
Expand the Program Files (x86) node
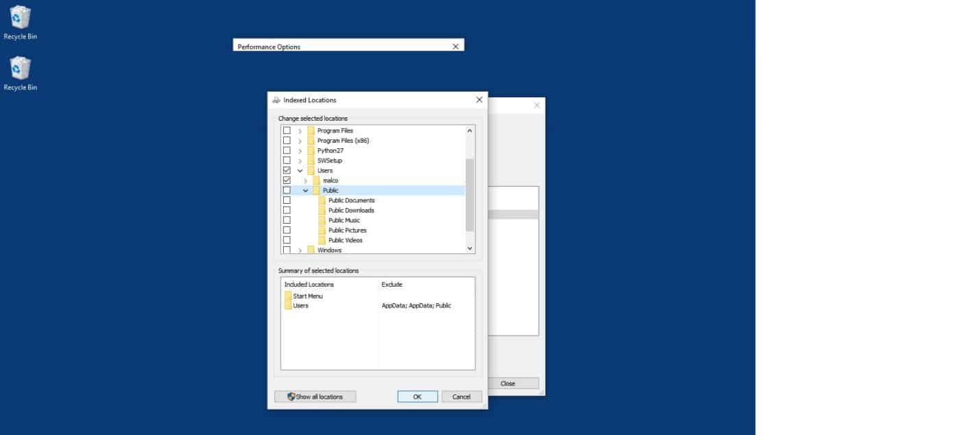click(x=300, y=141)
